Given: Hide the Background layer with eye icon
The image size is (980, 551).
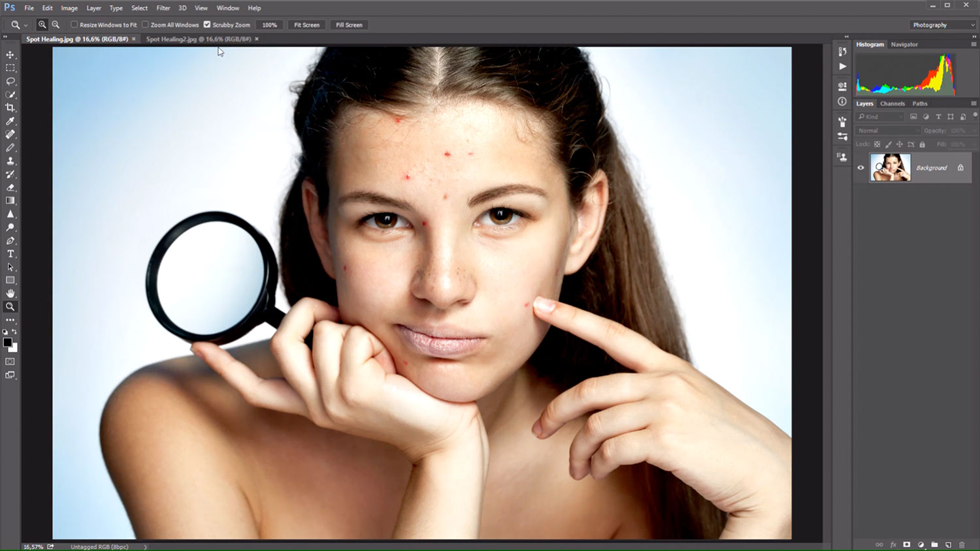Looking at the screenshot, I should click(x=860, y=168).
